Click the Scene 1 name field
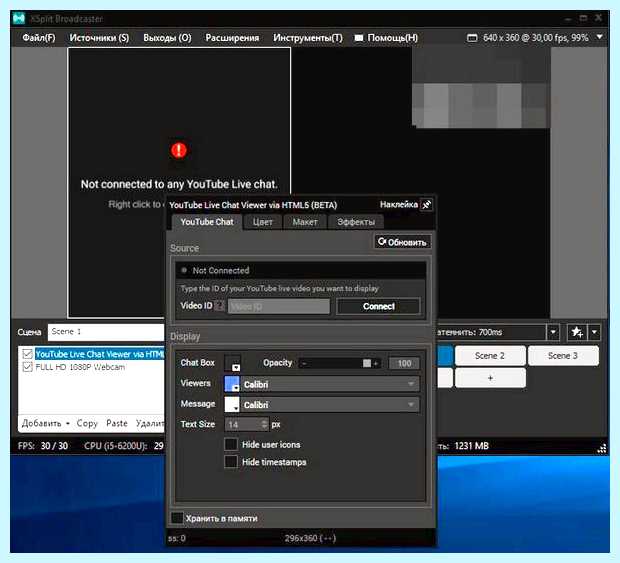620x563 pixels. (x=106, y=332)
